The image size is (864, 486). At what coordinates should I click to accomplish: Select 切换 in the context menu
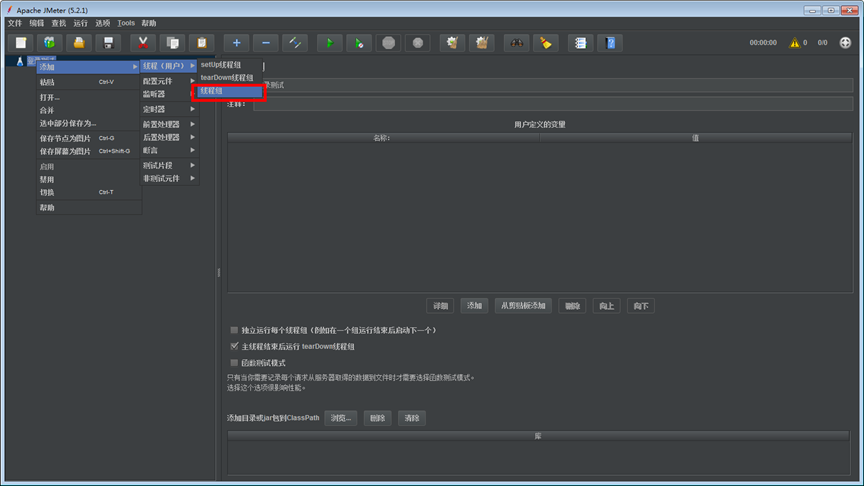[x=88, y=192]
